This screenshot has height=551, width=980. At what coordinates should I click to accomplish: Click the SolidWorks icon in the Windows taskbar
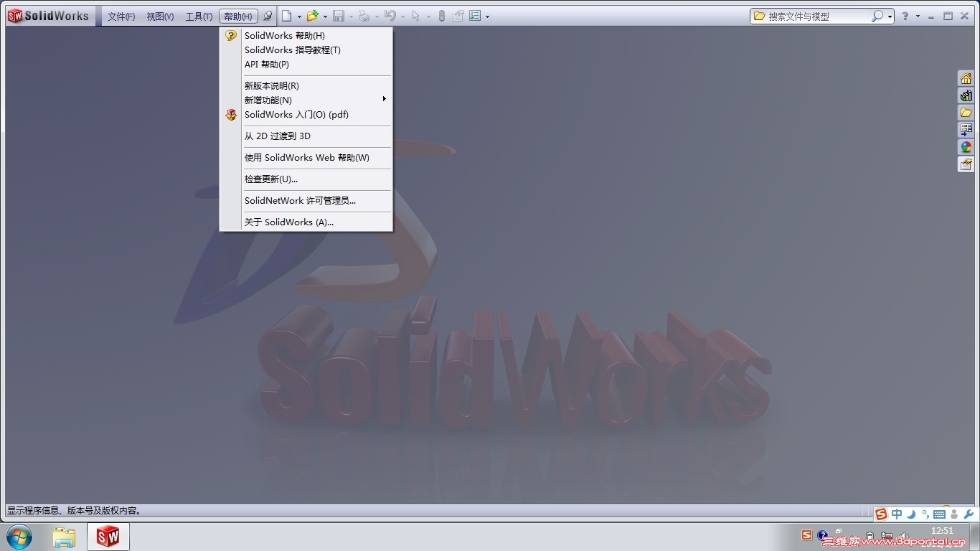pyautogui.click(x=108, y=536)
